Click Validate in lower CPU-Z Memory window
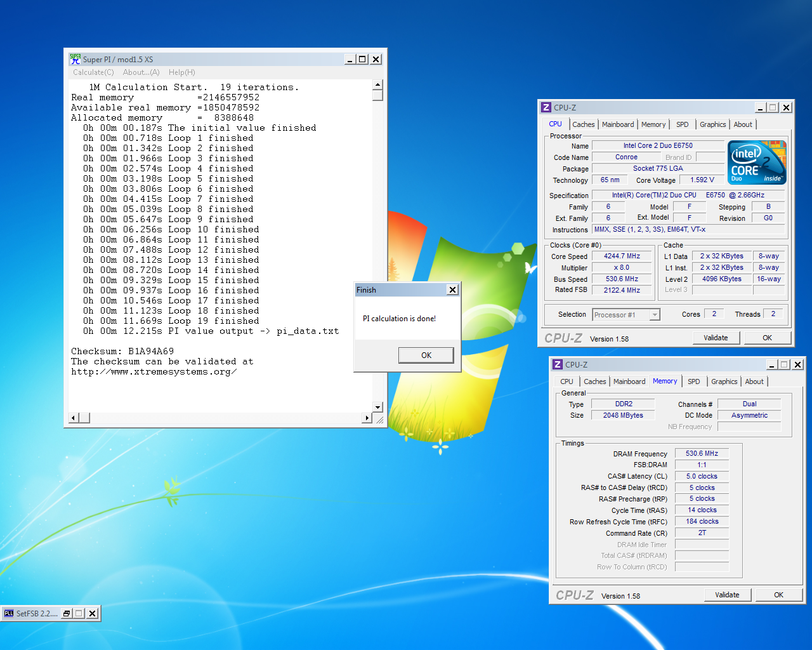812x650 pixels. 727,595
